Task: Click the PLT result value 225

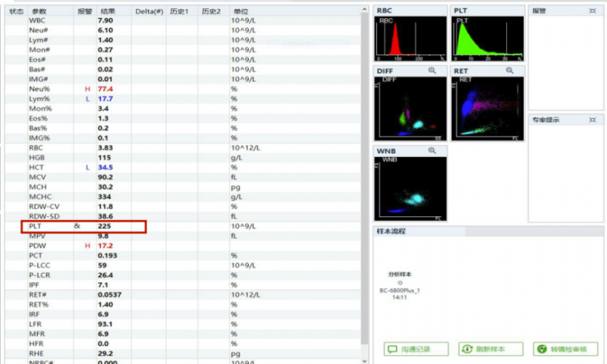Action: click(105, 226)
